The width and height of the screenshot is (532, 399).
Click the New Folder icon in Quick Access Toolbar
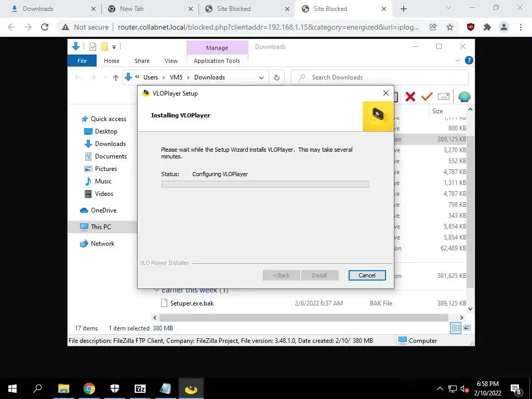(104, 47)
